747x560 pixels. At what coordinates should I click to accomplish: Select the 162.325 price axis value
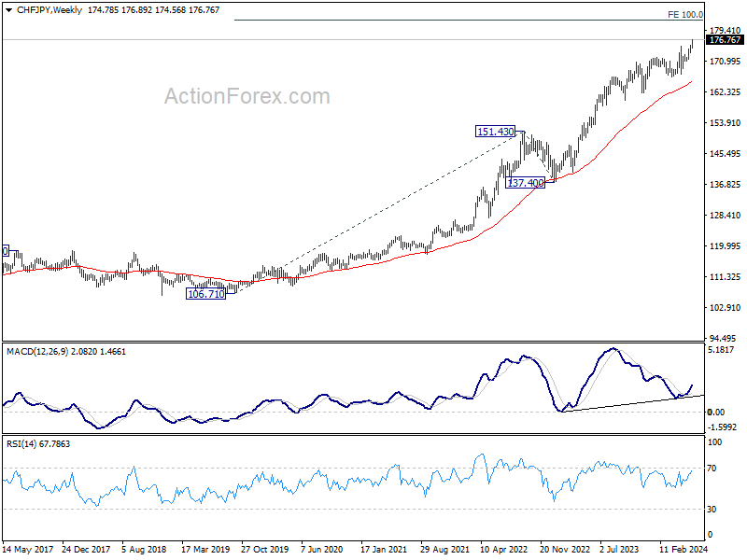pyautogui.click(x=726, y=91)
